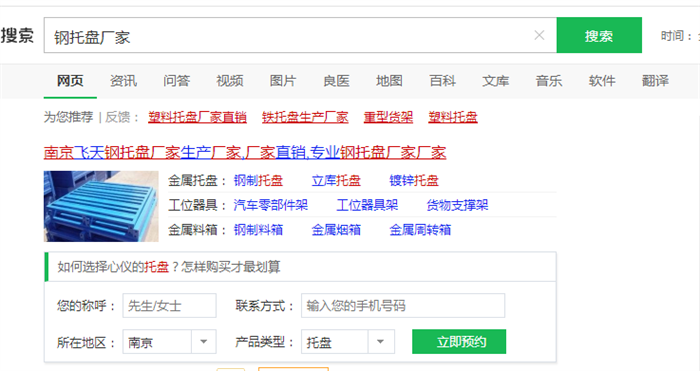Open suggested search 塑料托盘厂家直销
This screenshot has height=371, width=700.
point(197,117)
